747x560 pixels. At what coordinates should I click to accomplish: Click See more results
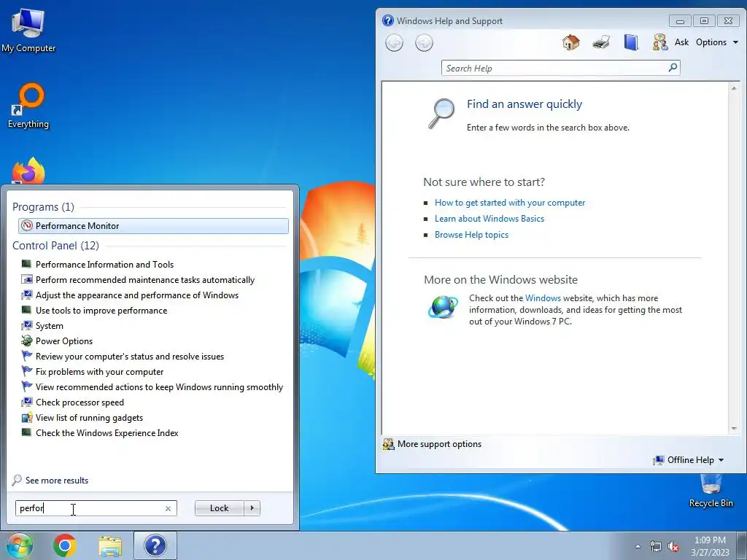(x=57, y=481)
